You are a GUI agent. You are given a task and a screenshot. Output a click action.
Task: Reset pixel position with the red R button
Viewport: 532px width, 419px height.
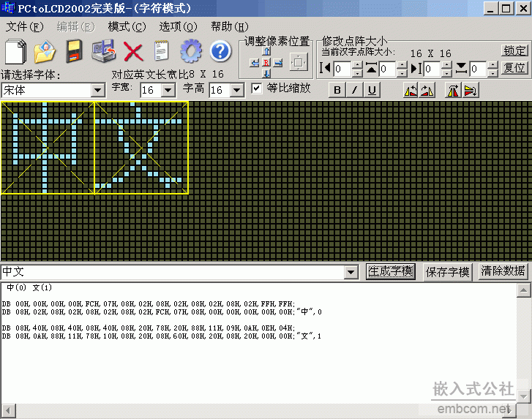[266, 63]
